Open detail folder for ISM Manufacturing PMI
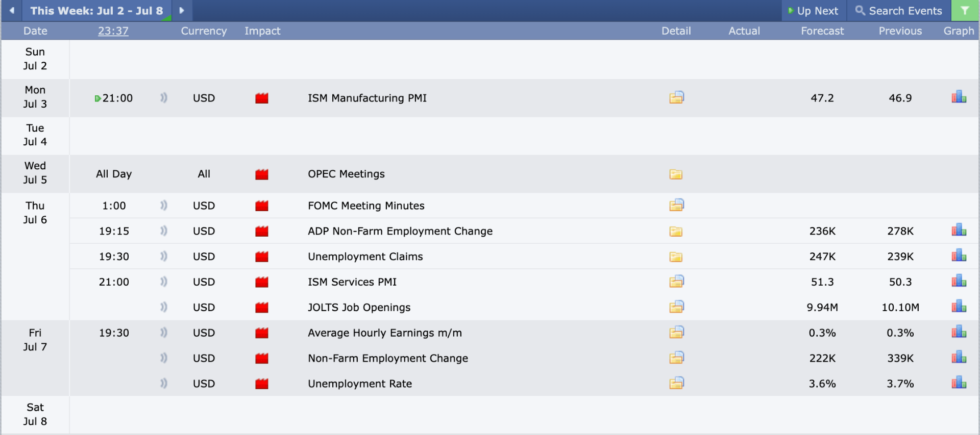This screenshot has width=980, height=435. [676, 97]
